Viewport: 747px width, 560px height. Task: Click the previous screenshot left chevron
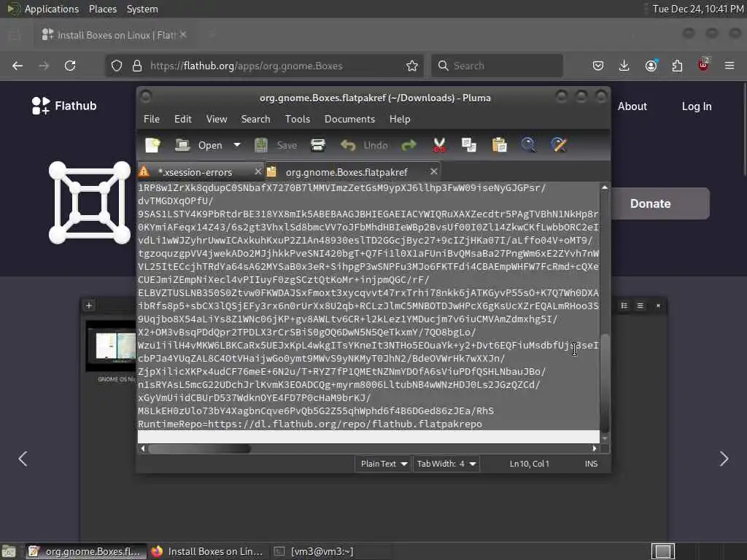pos(23,459)
